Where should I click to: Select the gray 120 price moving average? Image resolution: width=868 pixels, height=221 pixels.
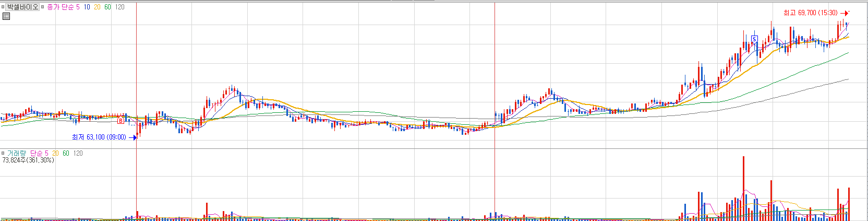pyautogui.click(x=119, y=7)
